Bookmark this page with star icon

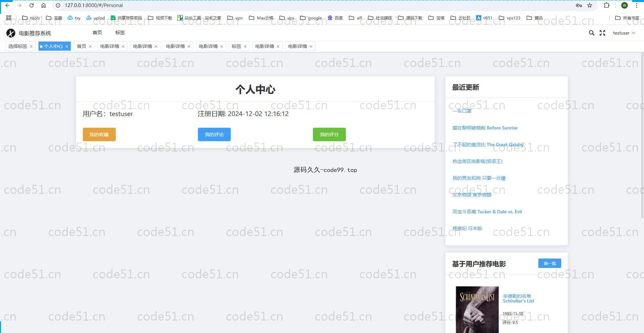[x=590, y=5]
